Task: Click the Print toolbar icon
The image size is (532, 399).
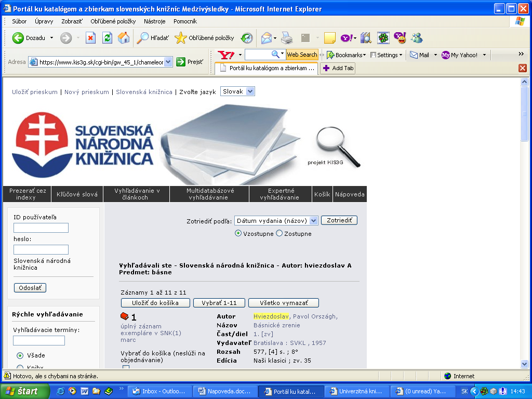Action: (287, 38)
